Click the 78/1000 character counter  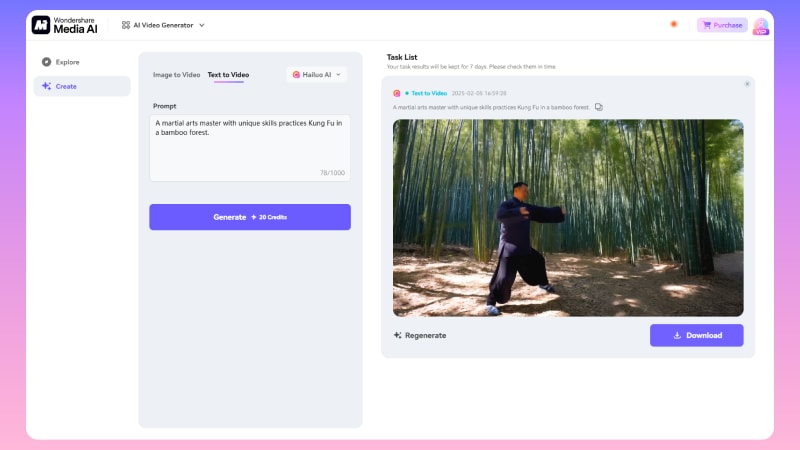[332, 173]
